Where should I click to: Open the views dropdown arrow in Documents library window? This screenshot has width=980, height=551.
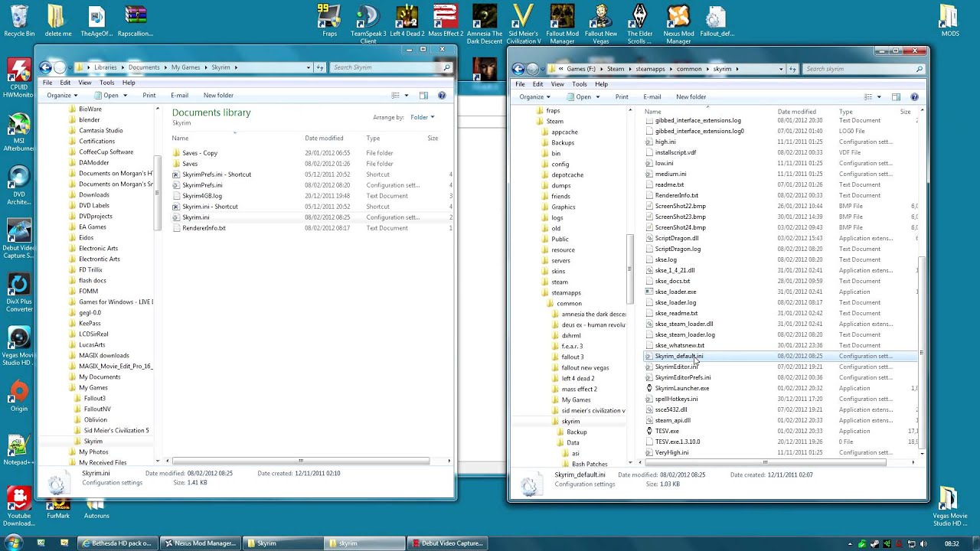coord(406,96)
